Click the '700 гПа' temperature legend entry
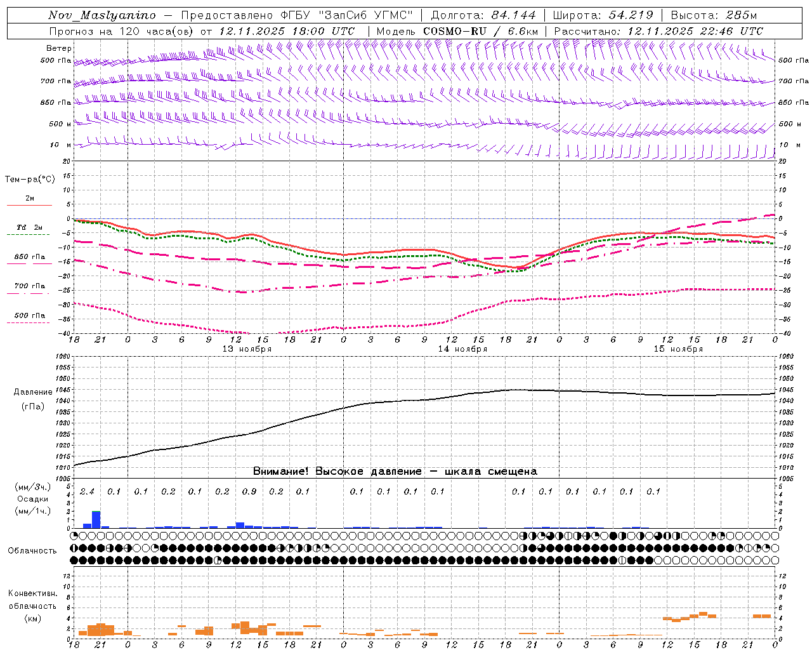This screenshot has height=650, width=812. (x=30, y=286)
